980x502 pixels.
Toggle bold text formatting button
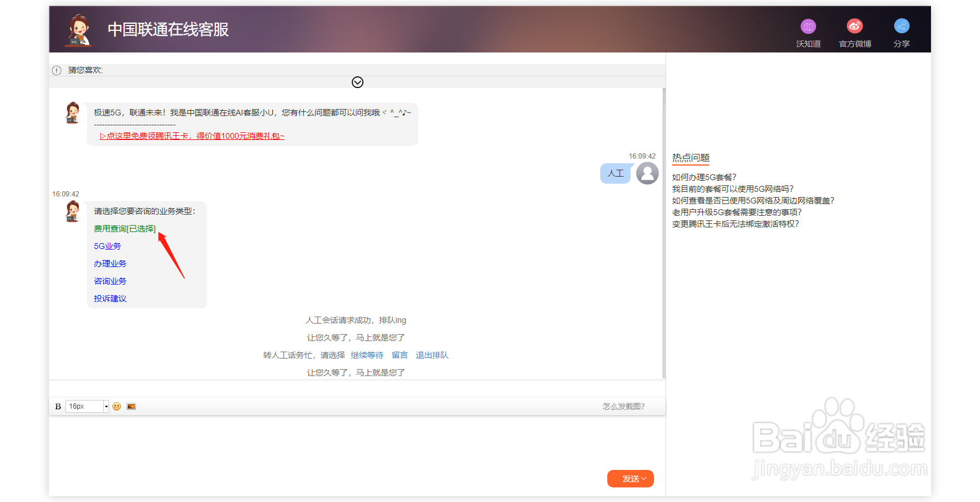(x=58, y=406)
